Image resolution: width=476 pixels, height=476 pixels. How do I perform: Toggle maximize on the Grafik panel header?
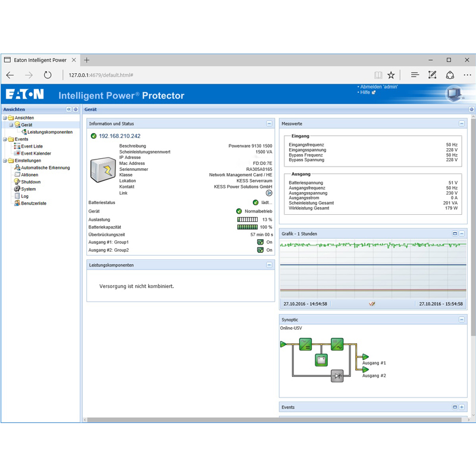[455, 233]
